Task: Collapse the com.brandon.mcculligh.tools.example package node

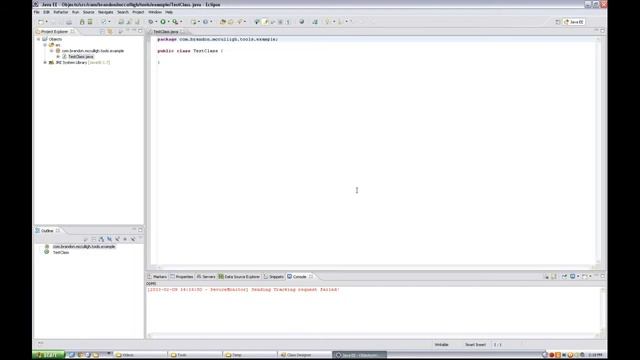Action: 52,51
